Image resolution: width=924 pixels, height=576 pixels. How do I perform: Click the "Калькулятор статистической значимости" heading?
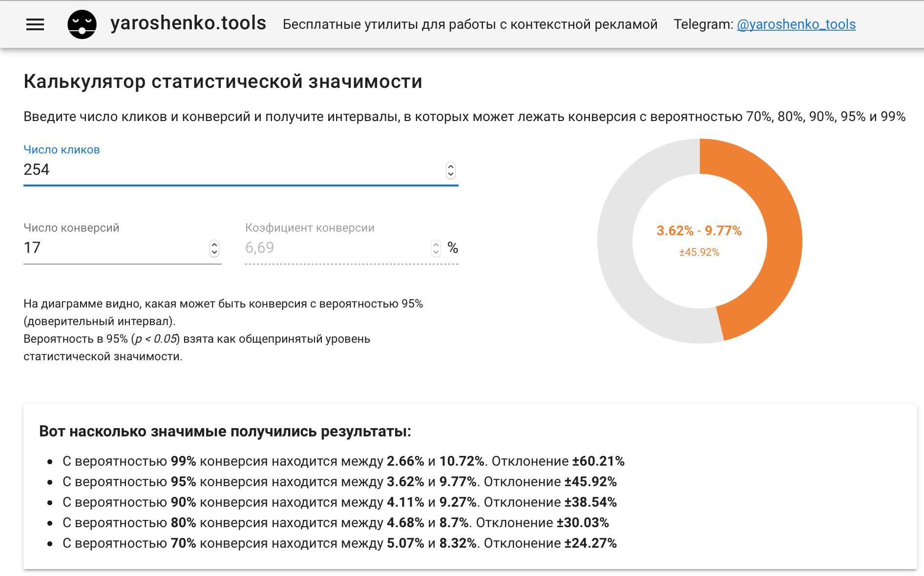tap(223, 82)
